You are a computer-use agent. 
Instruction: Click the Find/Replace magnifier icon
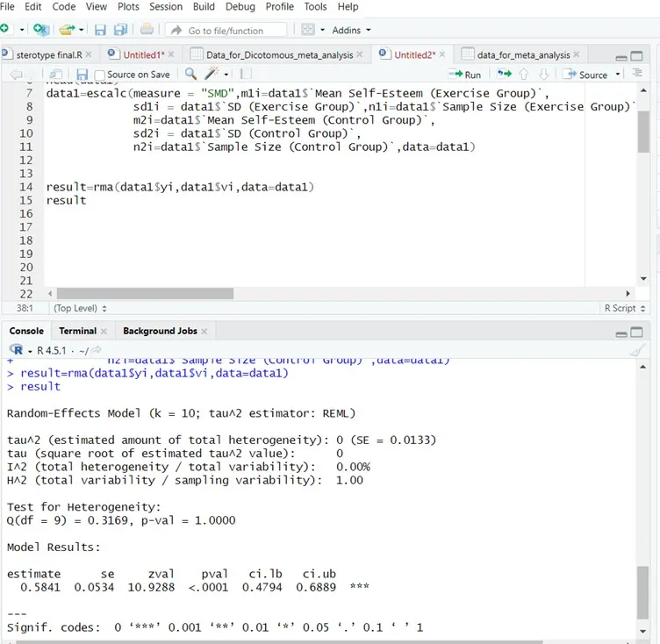click(x=190, y=74)
